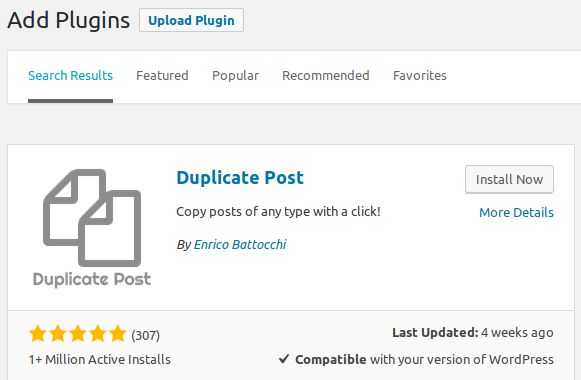
Task: Open the Featured plugins tab
Action: (162, 76)
